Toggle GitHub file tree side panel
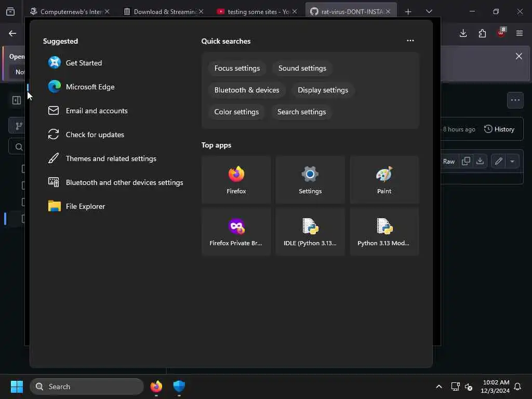The width and height of the screenshot is (532, 399). [x=17, y=100]
